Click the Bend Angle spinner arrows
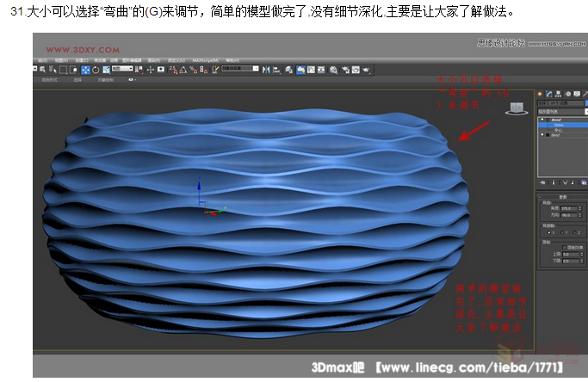Viewport: 588px width, 382px height. point(580,208)
